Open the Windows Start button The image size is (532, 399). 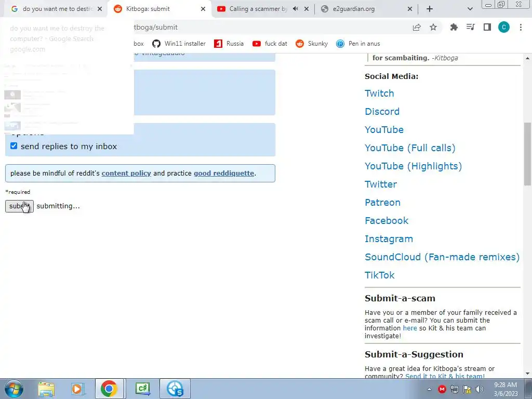click(14, 389)
